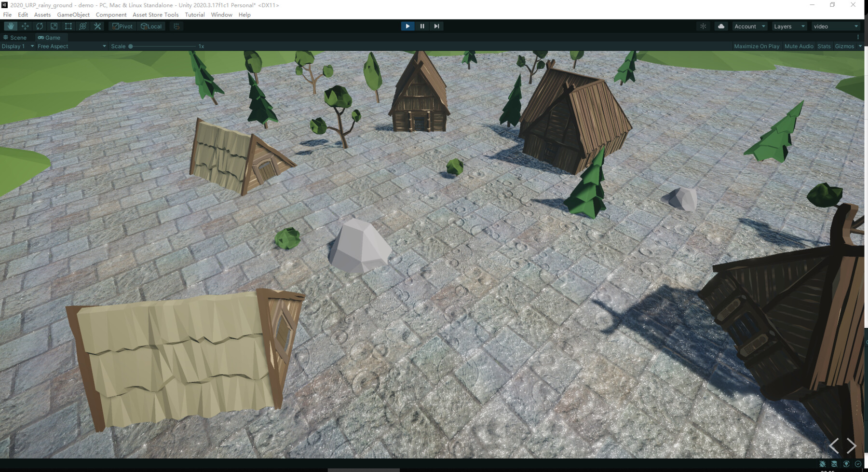
Task: Select the Move tool
Action: tap(25, 26)
